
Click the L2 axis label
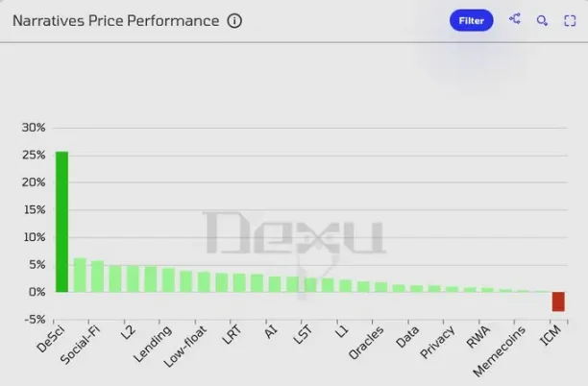tap(127, 334)
